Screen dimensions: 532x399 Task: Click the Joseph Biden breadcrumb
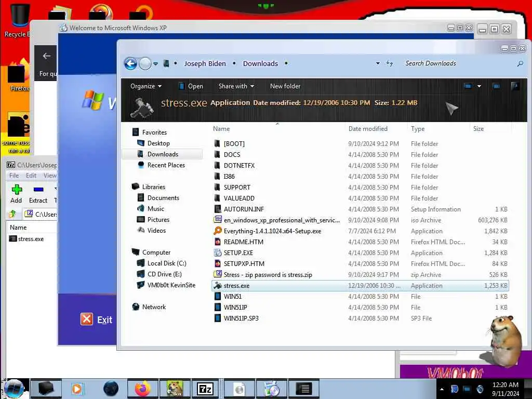click(x=205, y=63)
